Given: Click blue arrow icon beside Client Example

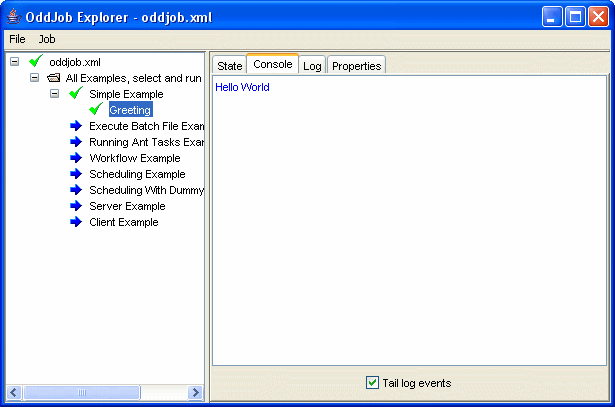Looking at the screenshot, I should 76,222.
